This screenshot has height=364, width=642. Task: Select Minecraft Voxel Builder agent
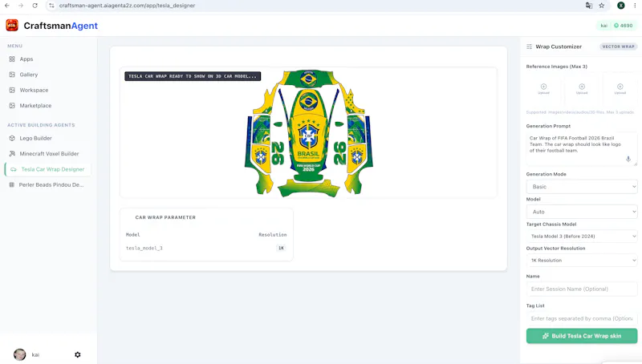47,154
